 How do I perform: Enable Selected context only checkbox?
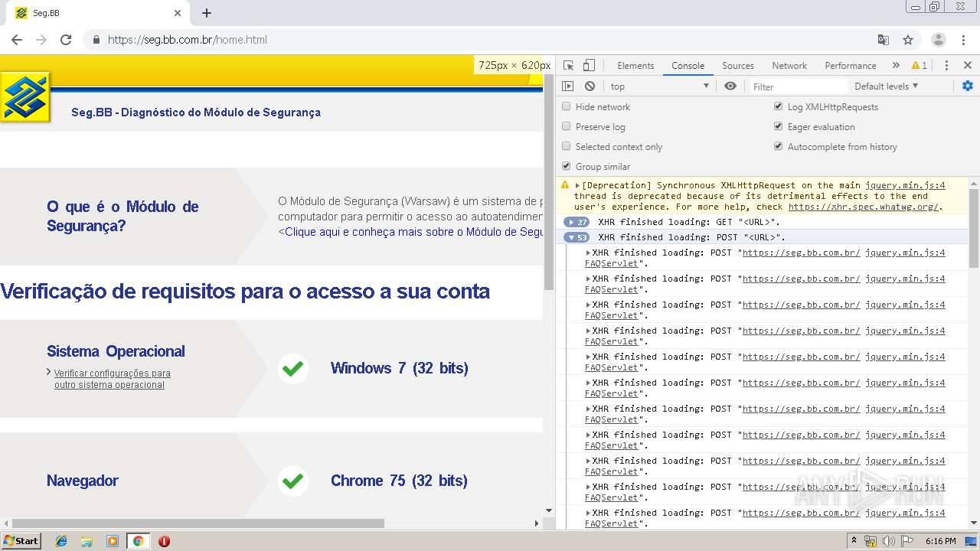[x=567, y=146]
